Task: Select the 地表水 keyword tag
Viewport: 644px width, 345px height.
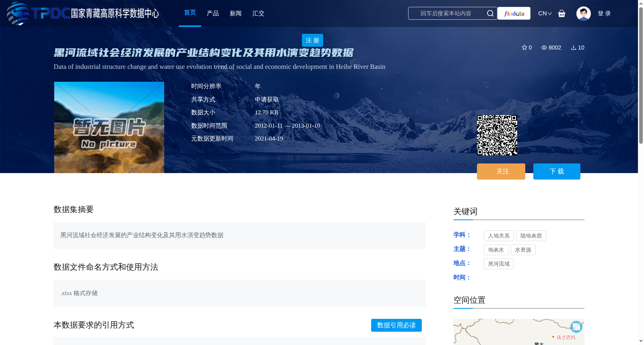Action: click(496, 250)
